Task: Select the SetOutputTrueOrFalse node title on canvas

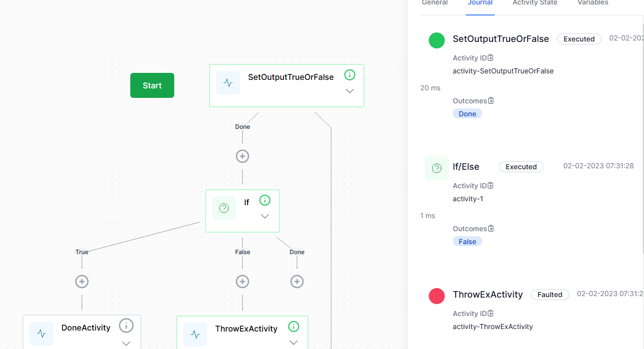Action: point(291,77)
